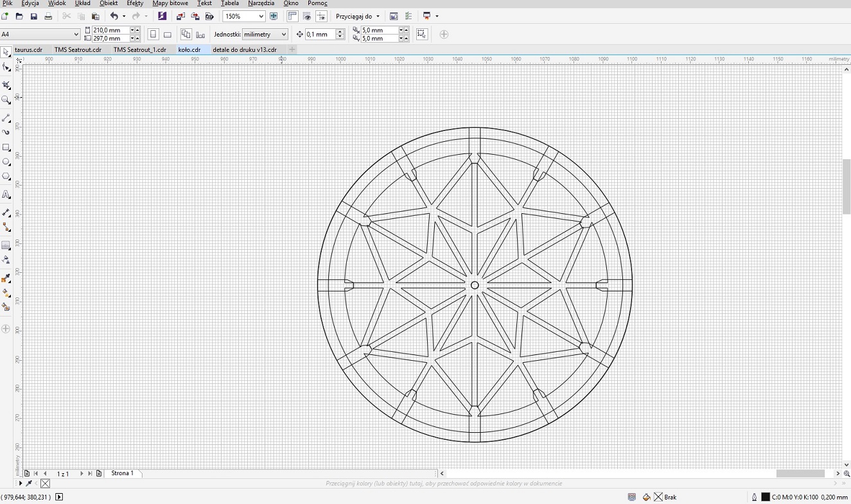Select the Zoom tool in the toolbox
Image resolution: width=851 pixels, height=504 pixels.
point(6,100)
